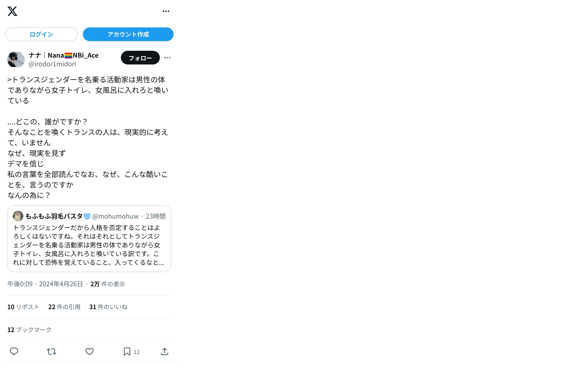The width and height of the screenshot is (588, 386).
Task: Toggle the heart like icon
Action: pyautogui.click(x=89, y=351)
